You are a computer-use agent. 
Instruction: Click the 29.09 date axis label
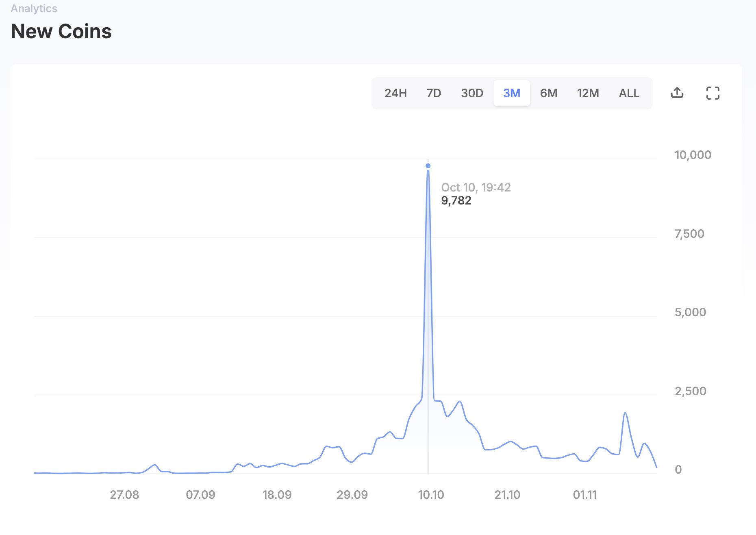352,495
